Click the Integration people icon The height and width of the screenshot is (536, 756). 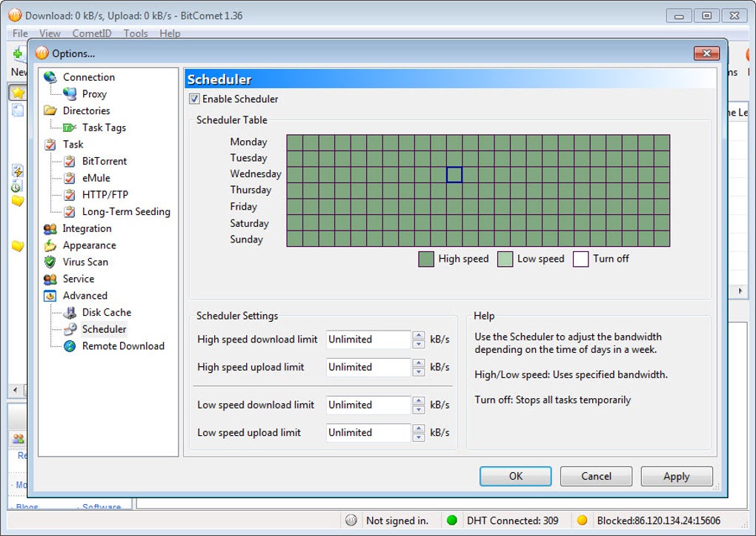(50, 228)
